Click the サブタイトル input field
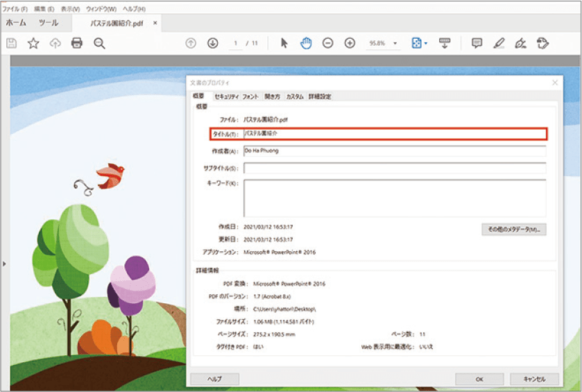The image size is (582, 392). coord(395,168)
